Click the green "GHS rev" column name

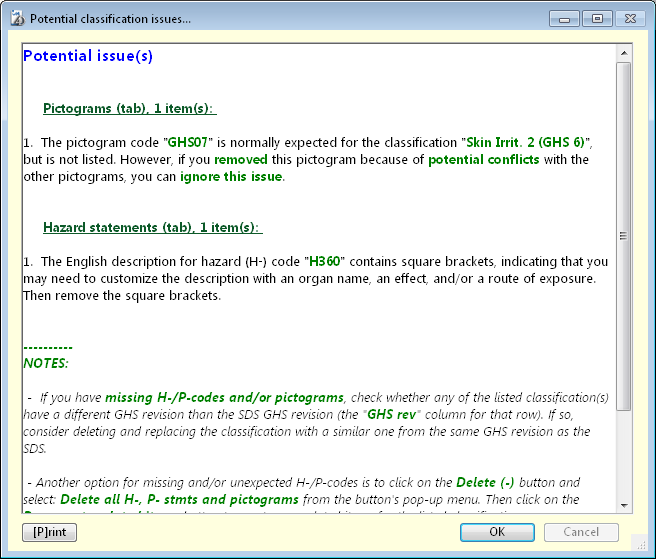[x=391, y=414]
